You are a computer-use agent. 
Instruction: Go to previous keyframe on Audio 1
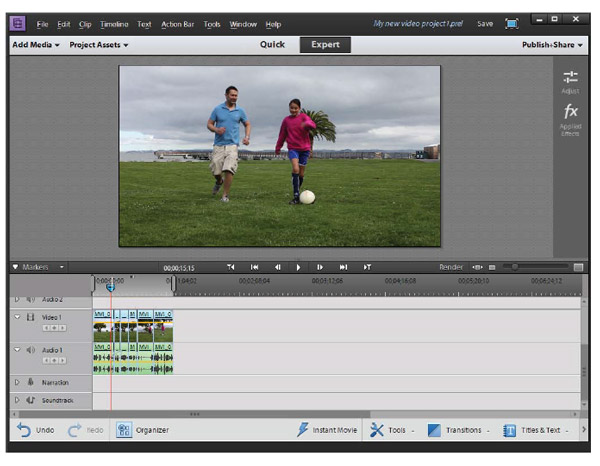[47, 360]
